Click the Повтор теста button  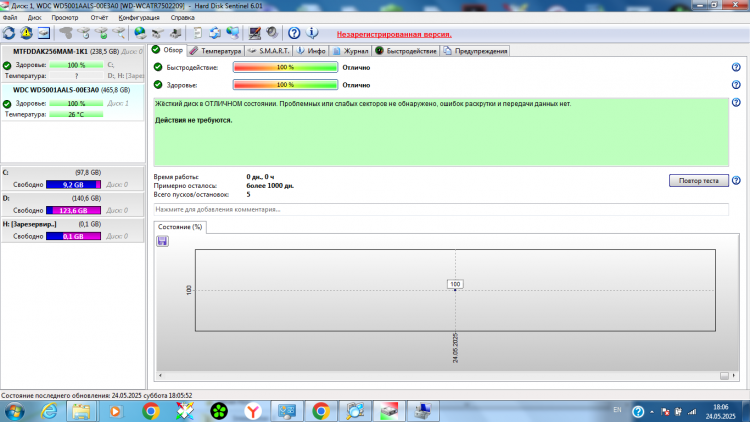[698, 180]
